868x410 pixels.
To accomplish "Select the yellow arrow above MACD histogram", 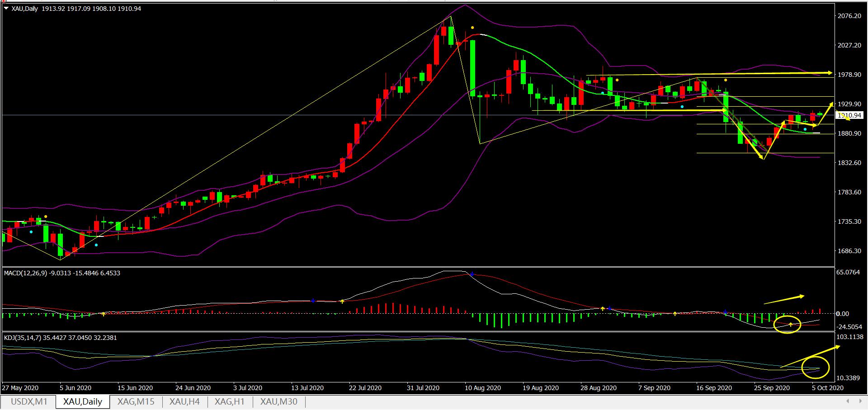I will tap(784, 299).
